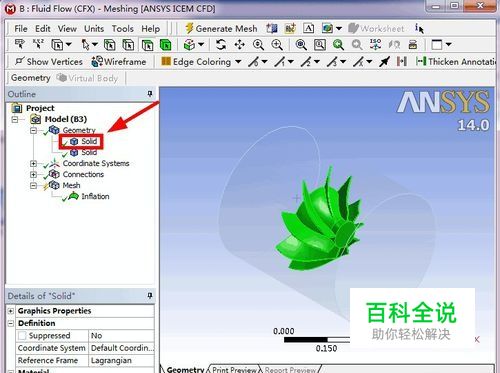Pin the Outline panel
The width and height of the screenshot is (500, 373).
(x=150, y=94)
